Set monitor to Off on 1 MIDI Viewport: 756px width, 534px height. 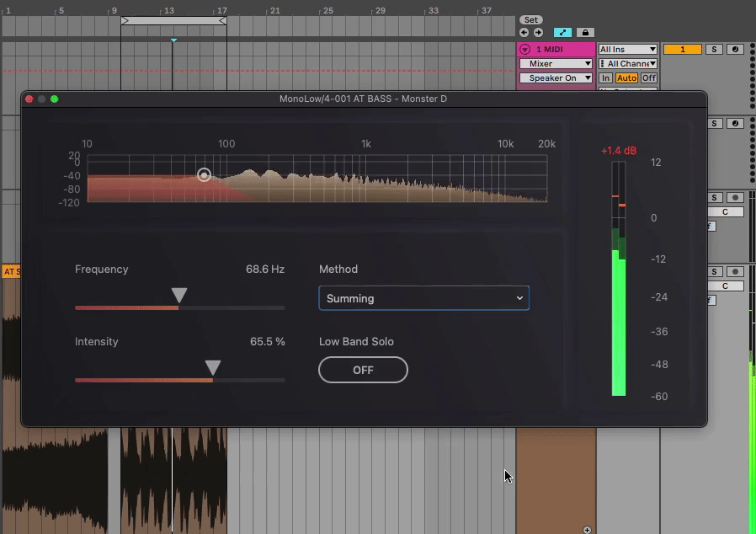point(649,78)
